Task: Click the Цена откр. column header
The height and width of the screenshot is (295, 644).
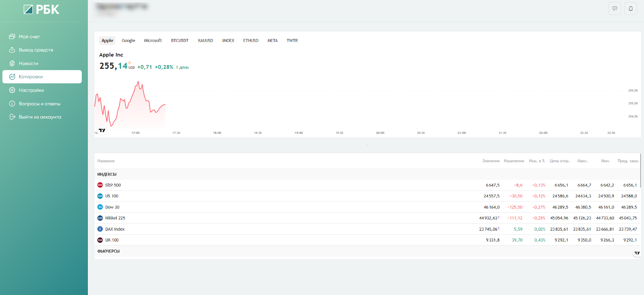Action: click(x=559, y=161)
